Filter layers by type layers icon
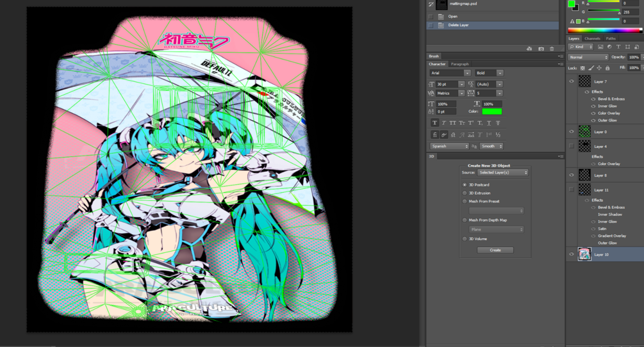This screenshot has height=347, width=644. pos(618,47)
